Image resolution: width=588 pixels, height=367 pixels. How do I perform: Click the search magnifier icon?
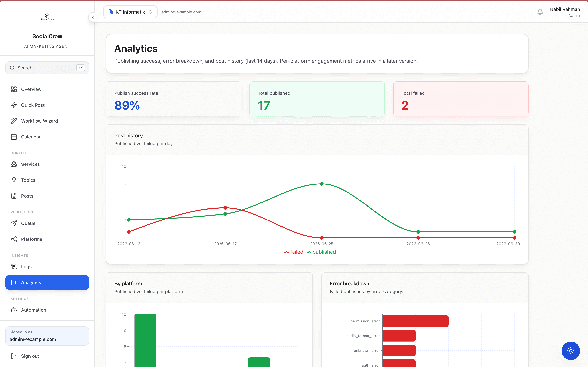pyautogui.click(x=12, y=68)
